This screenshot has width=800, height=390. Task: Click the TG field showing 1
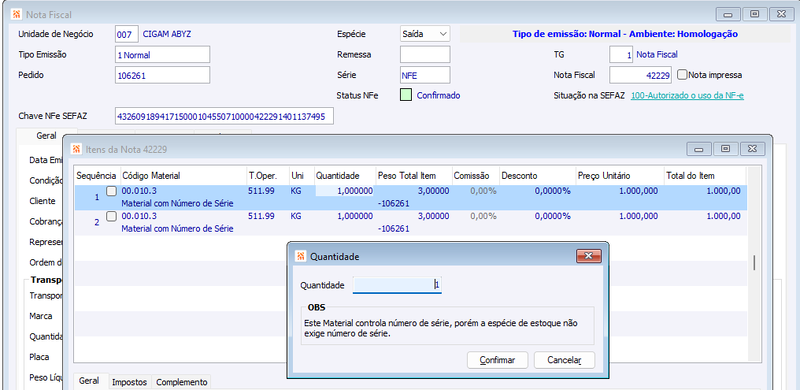pyautogui.click(x=621, y=55)
